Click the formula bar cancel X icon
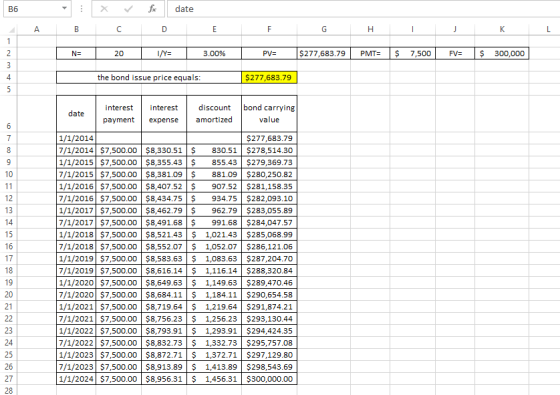This screenshot has width=560, height=395. click(x=104, y=9)
